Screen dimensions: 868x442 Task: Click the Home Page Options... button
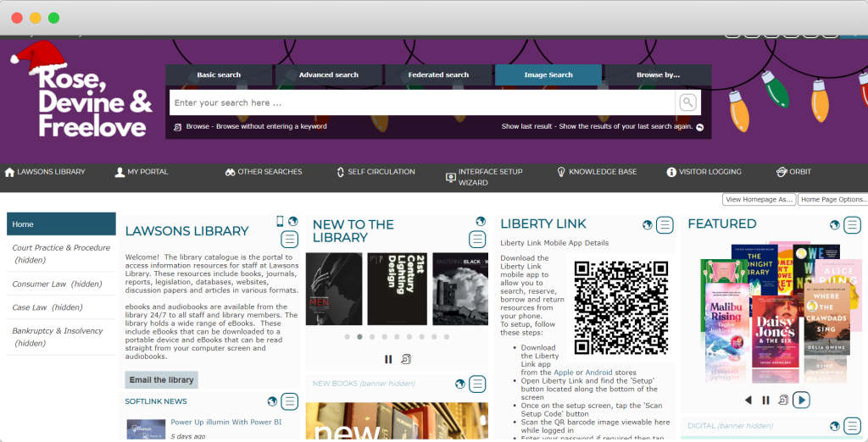click(x=832, y=199)
